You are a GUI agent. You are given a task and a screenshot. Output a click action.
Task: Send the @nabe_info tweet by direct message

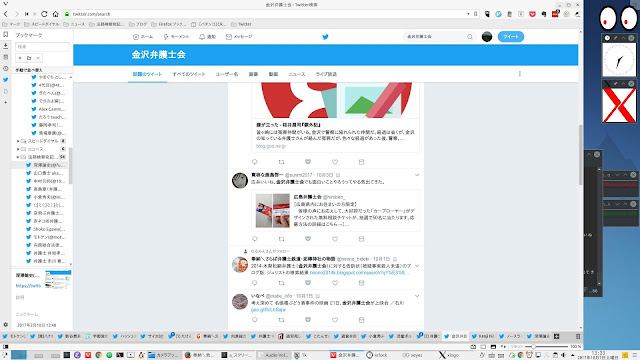(x=361, y=320)
